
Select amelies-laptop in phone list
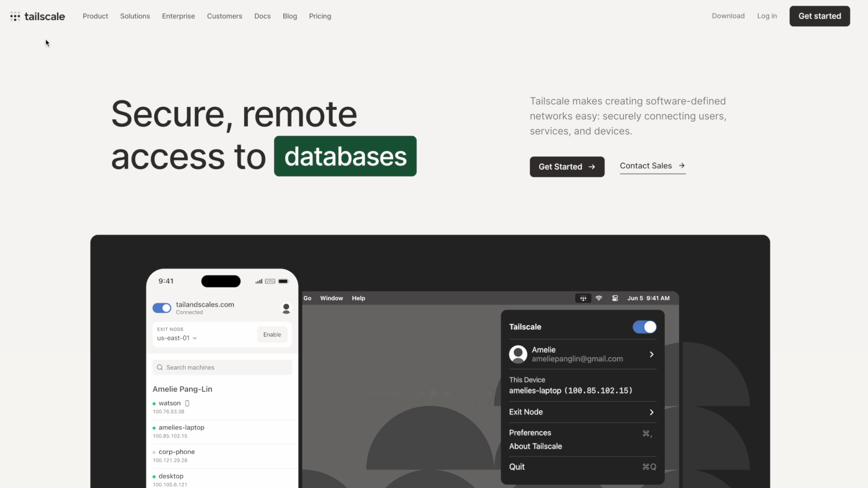click(x=222, y=431)
